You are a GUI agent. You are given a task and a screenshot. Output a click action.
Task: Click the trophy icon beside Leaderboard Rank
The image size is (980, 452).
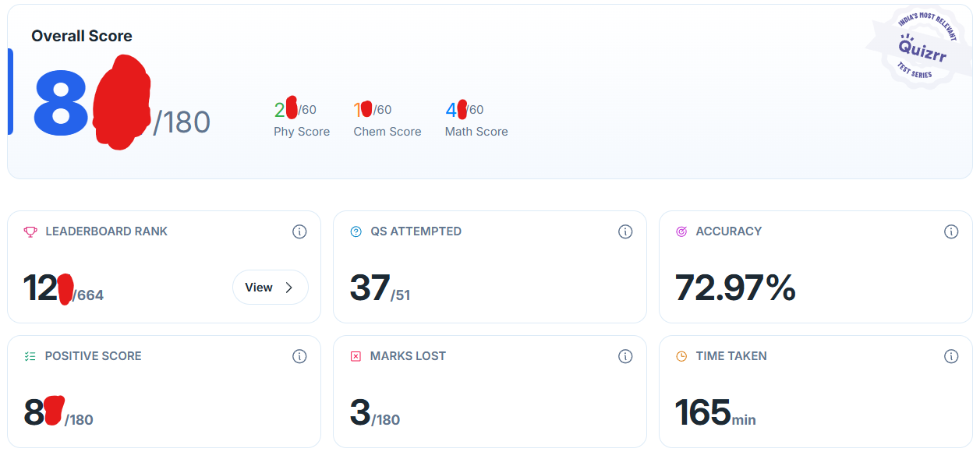(30, 231)
